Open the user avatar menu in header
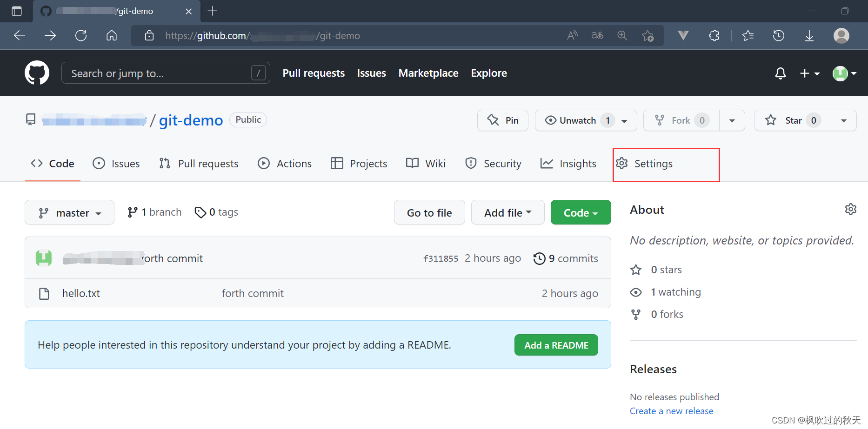The width and height of the screenshot is (868, 429). click(x=844, y=73)
